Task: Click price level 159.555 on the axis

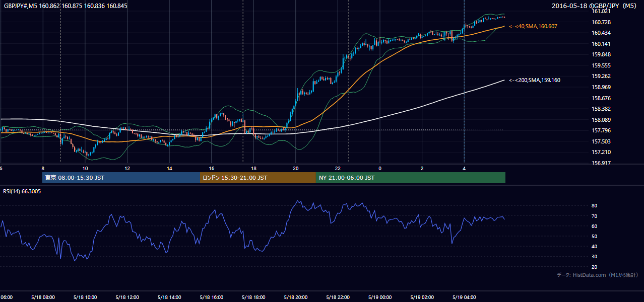Action: 601,65
